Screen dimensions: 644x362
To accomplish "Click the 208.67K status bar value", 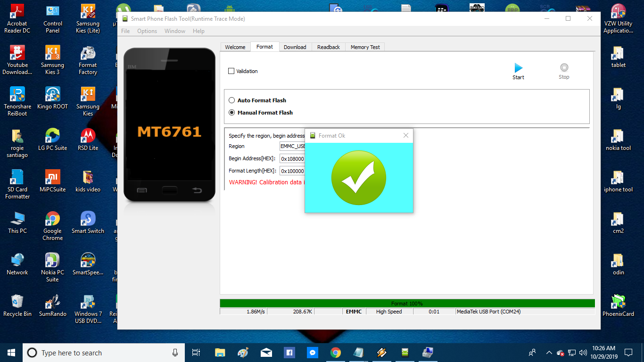I will pyautogui.click(x=290, y=312).
